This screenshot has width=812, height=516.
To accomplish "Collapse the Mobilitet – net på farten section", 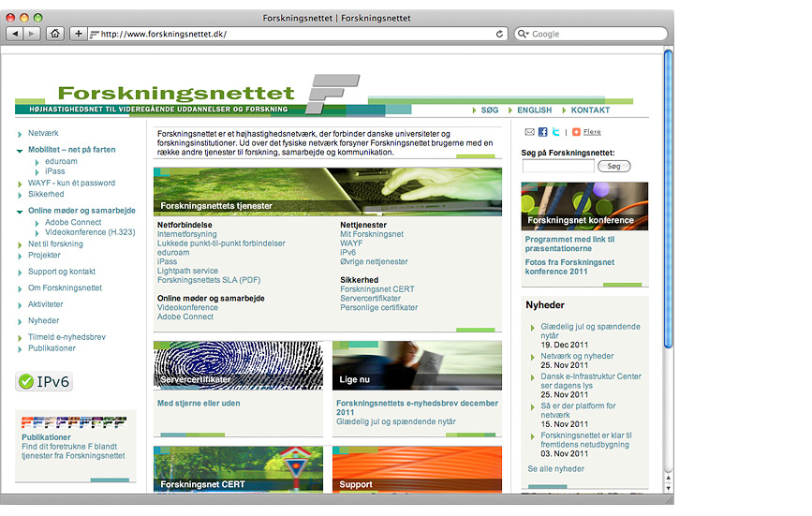I will pyautogui.click(x=20, y=151).
